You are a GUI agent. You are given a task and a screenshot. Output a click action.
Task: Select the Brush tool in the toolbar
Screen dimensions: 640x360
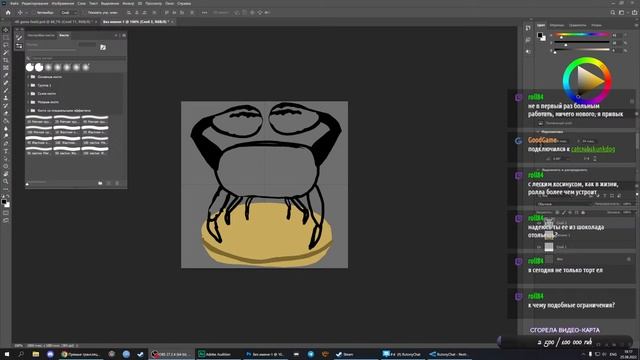(6, 90)
